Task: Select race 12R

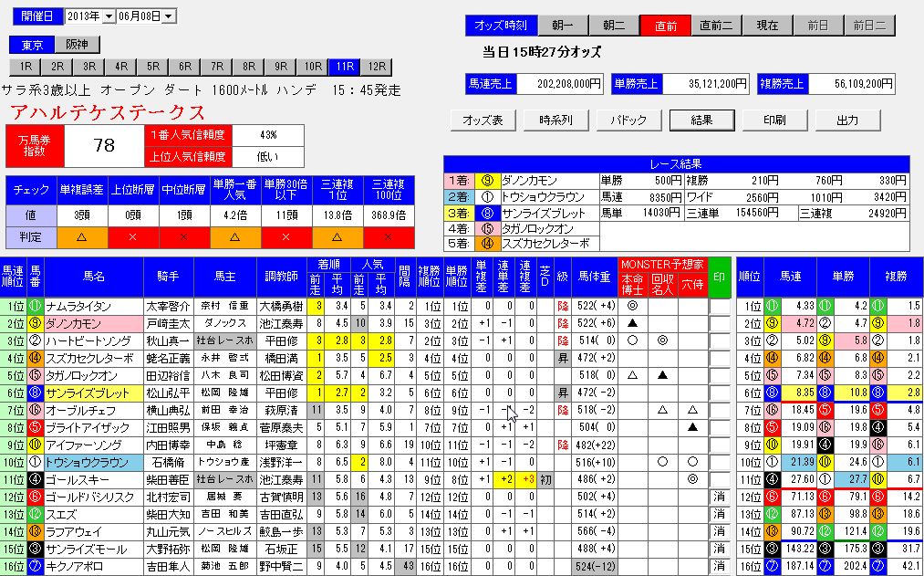Action: click(x=377, y=67)
